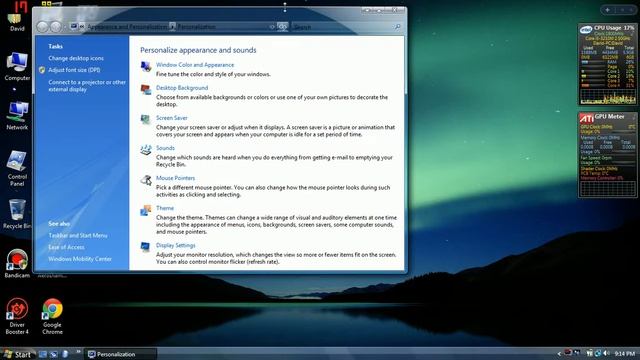Screen dimensions: 640x360
Task: Click the sidebar add gadget plus button
Action: click(607, 10)
